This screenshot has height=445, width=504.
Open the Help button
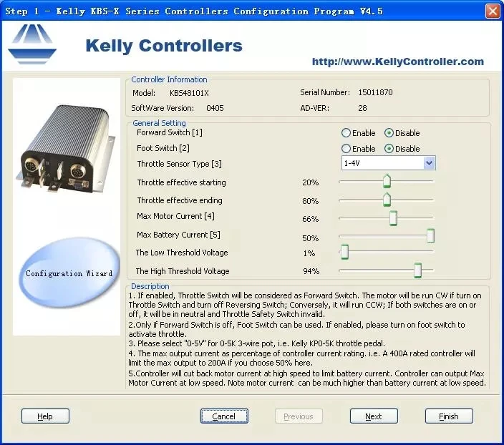(x=45, y=416)
